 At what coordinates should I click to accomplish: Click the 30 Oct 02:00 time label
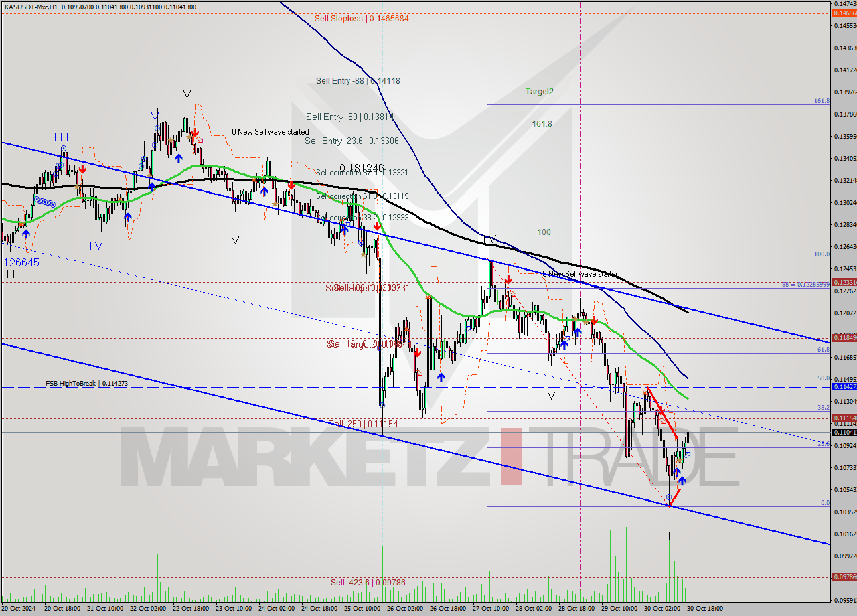[663, 608]
